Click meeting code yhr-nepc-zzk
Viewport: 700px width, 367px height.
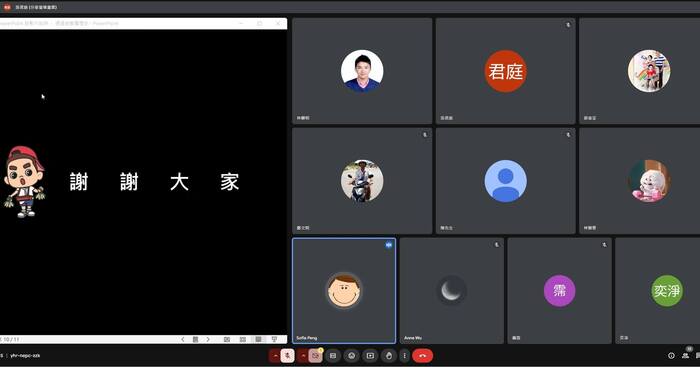[25, 355]
